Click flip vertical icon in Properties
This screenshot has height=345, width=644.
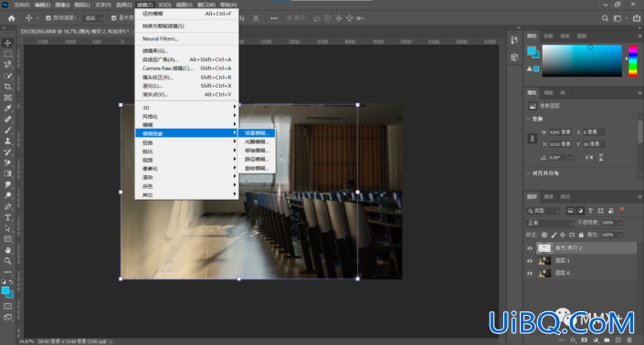601,158
